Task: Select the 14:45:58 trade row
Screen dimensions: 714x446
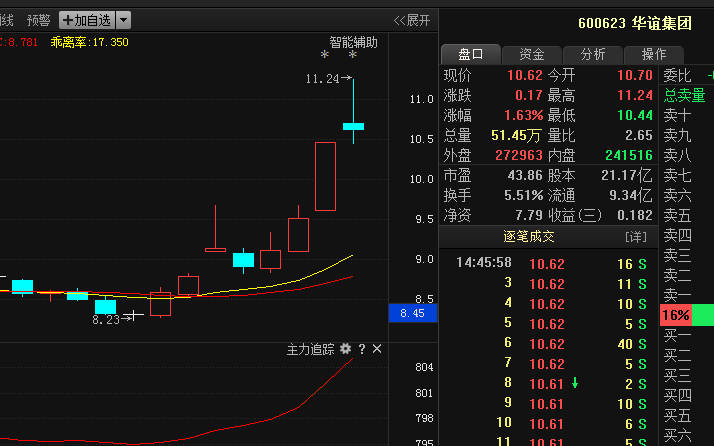Action: pyautogui.click(x=549, y=264)
